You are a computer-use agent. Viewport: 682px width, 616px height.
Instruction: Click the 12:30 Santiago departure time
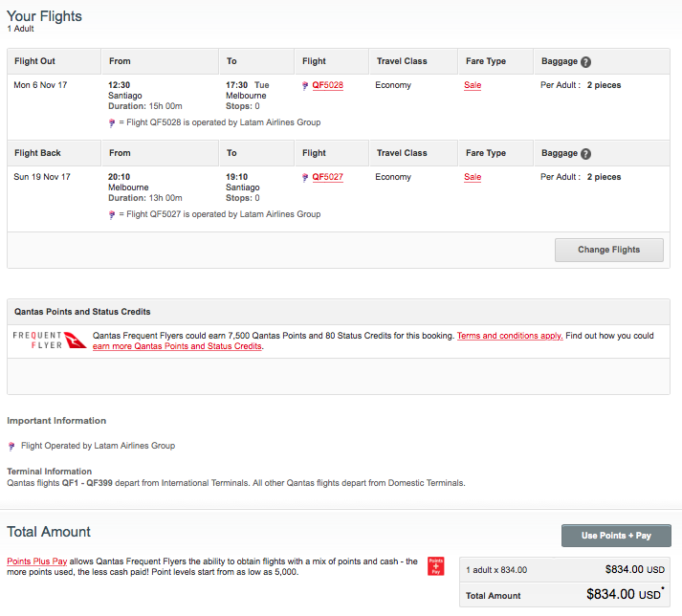pos(120,85)
